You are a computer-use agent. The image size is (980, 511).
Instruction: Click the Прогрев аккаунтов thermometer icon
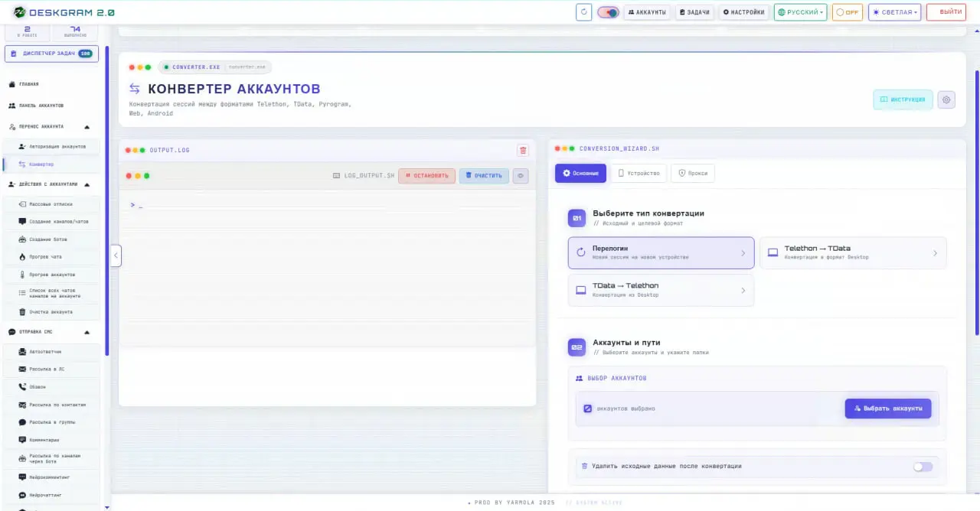pos(22,275)
